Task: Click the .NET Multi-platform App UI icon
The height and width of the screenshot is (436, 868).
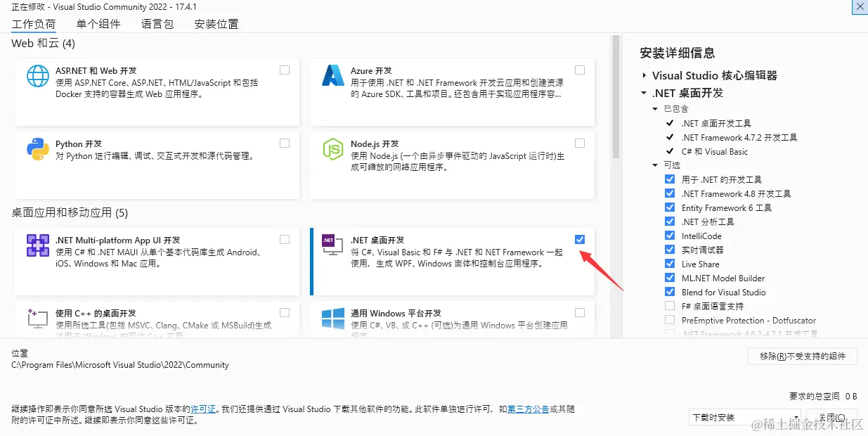Action: pos(37,245)
